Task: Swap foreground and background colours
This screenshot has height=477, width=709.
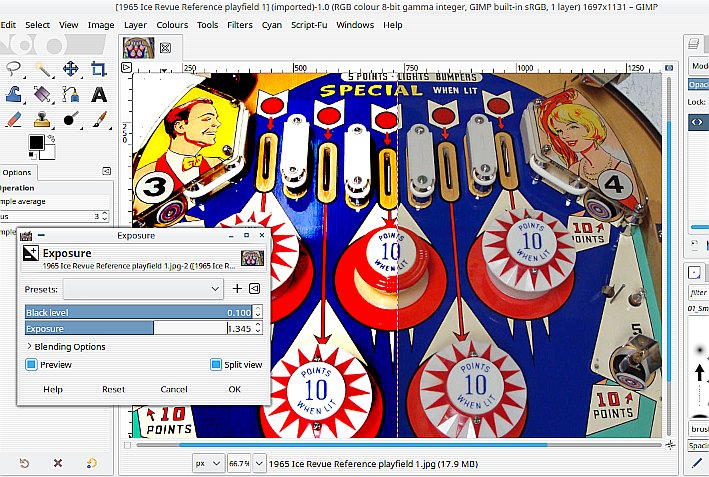Action: pos(51,139)
